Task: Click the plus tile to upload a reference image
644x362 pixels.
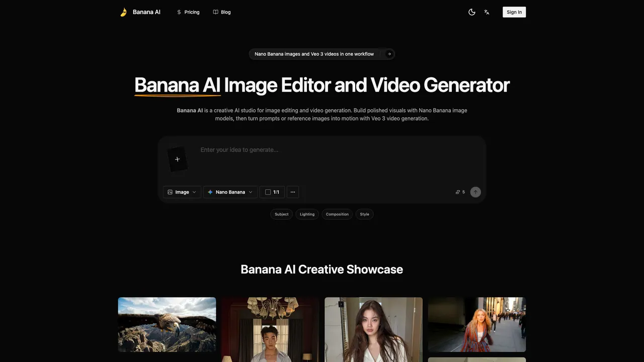Action: click(x=177, y=159)
